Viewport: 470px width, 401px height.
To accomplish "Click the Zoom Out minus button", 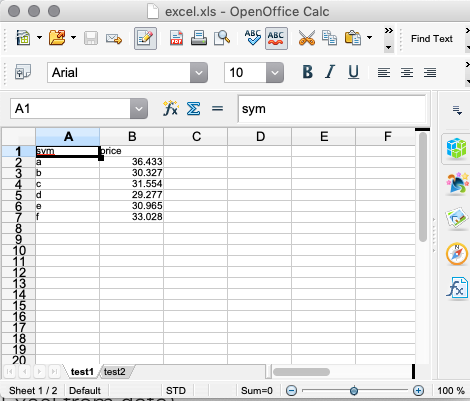I will coord(291,390).
